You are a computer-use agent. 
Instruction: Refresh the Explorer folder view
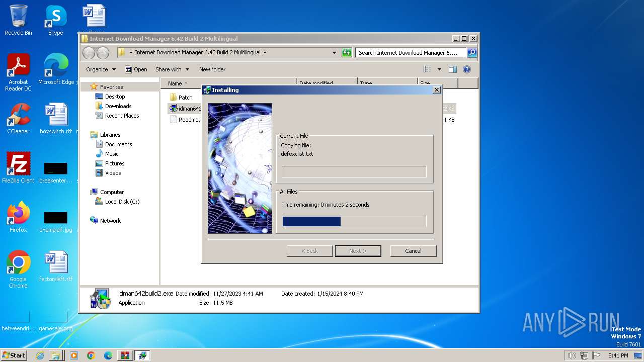point(347,52)
